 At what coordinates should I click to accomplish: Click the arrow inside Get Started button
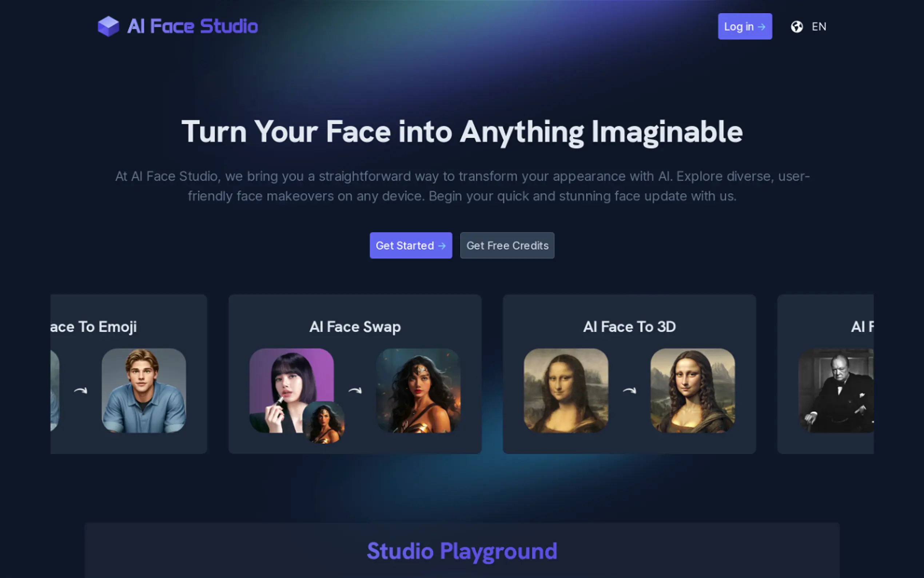(442, 246)
